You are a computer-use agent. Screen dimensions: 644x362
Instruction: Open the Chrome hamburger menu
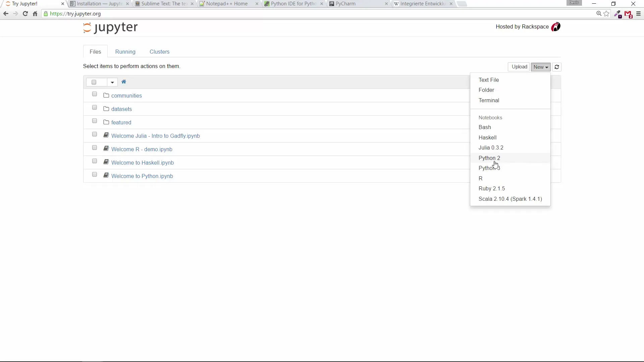639,14
